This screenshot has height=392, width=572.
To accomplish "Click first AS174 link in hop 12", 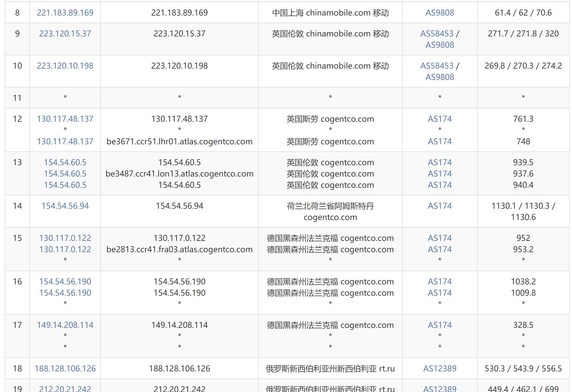I will (x=440, y=119).
